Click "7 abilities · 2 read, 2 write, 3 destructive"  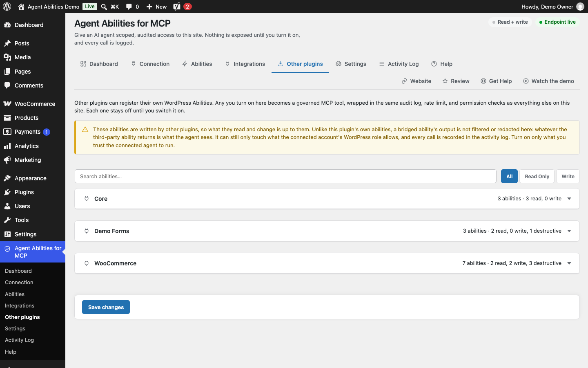512,263
